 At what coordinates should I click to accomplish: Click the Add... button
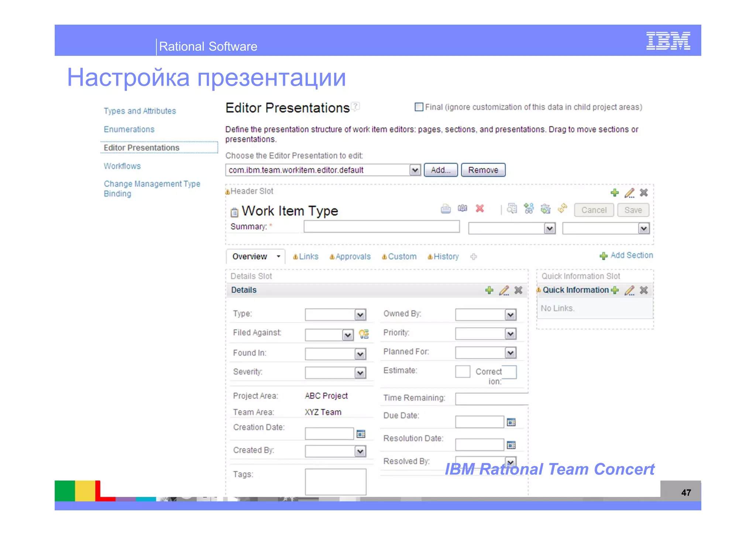click(x=441, y=170)
